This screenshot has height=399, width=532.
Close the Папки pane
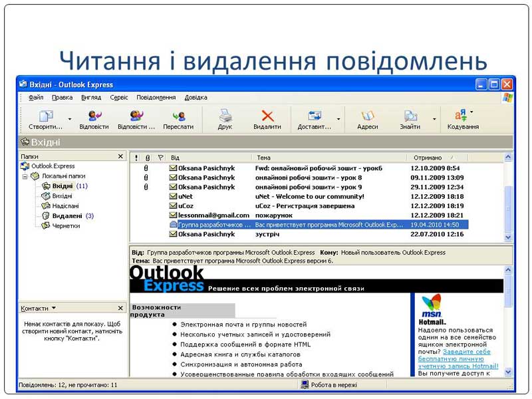coord(120,156)
